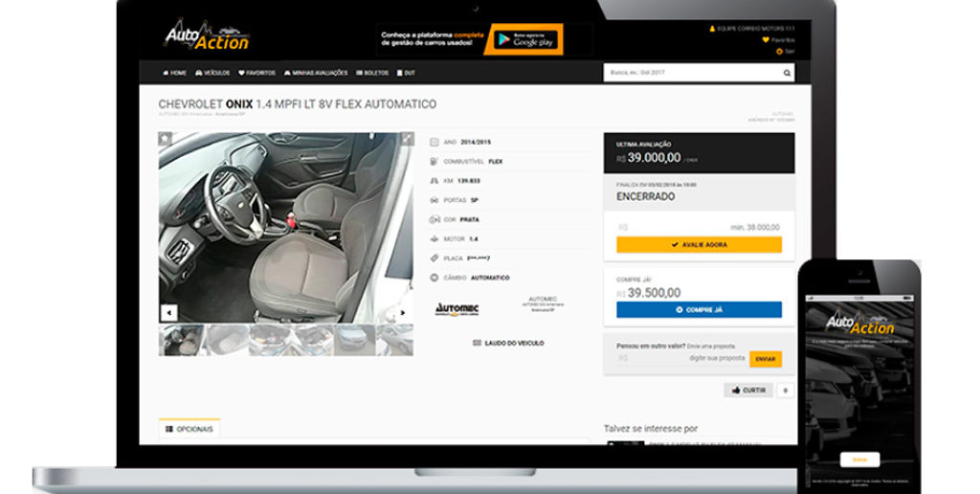The height and width of the screenshot is (494, 980).
Task: Open Boletos in the navigation bar
Action: [x=372, y=73]
